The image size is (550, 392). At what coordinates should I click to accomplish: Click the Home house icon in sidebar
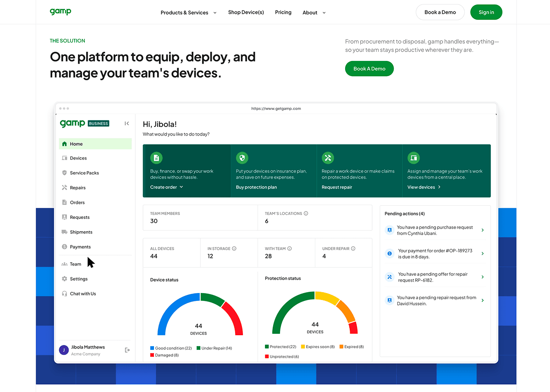[x=65, y=144]
